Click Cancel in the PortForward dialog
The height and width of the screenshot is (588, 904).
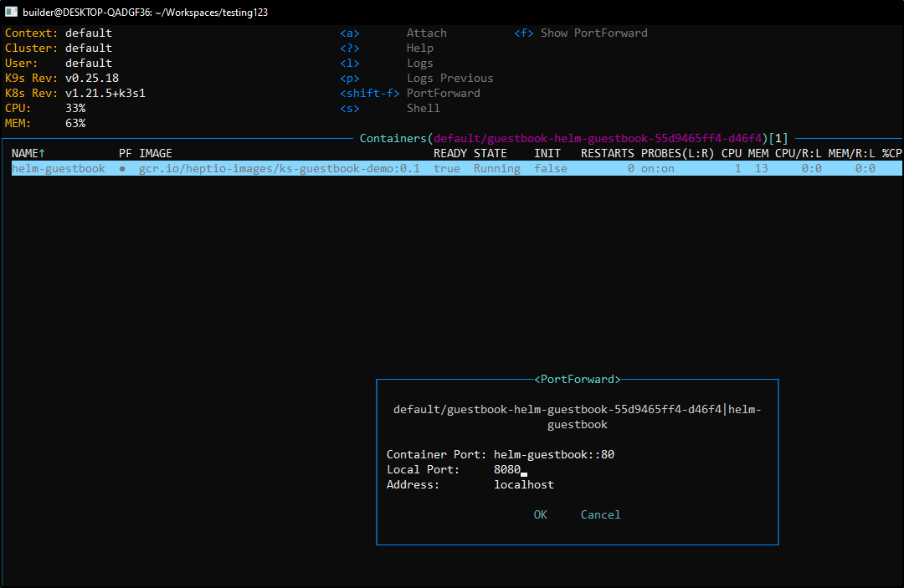pyautogui.click(x=600, y=514)
